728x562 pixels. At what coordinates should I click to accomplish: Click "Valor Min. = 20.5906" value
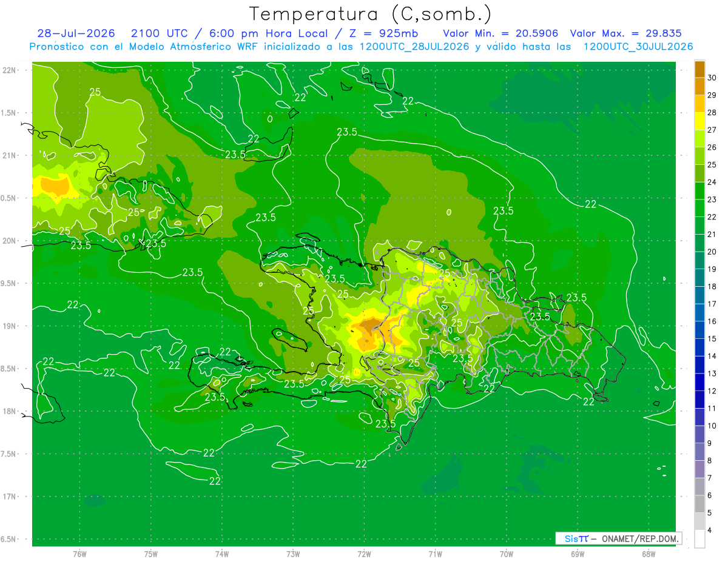(500, 33)
